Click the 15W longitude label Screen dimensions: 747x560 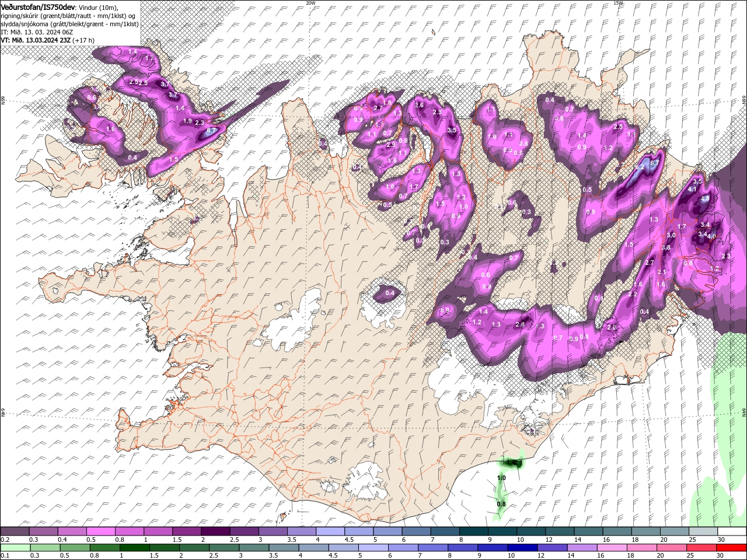click(x=618, y=3)
